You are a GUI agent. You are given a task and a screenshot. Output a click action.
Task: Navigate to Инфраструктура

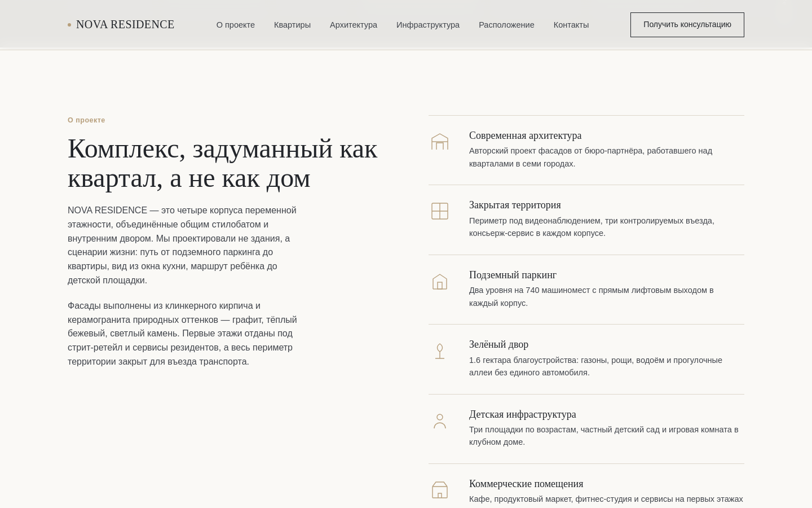click(x=428, y=25)
